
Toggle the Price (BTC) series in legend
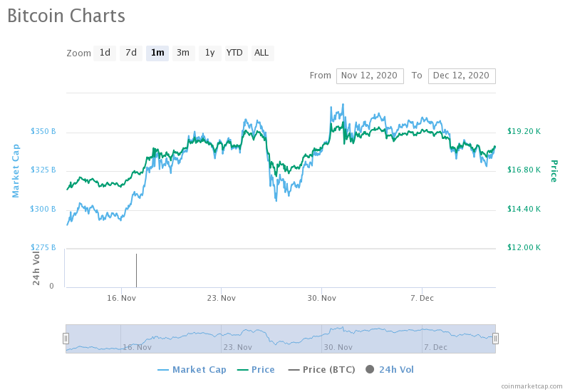click(322, 369)
